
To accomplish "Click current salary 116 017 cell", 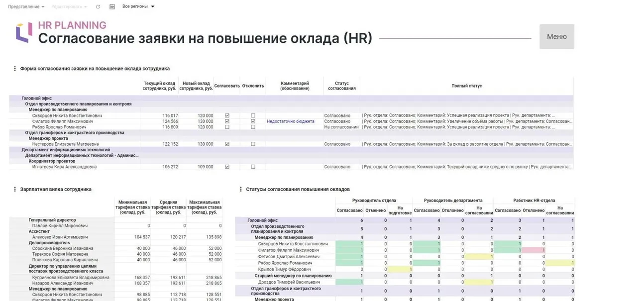I will click(159, 115).
